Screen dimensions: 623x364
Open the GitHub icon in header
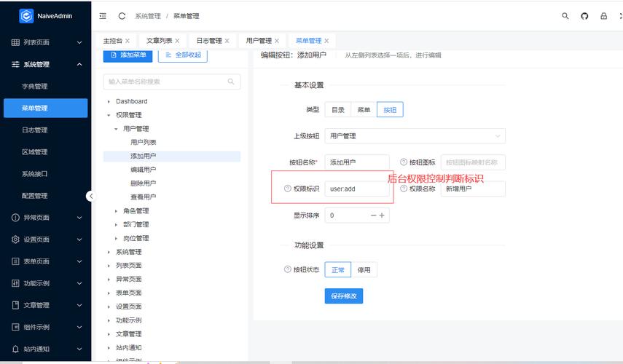pyautogui.click(x=584, y=16)
